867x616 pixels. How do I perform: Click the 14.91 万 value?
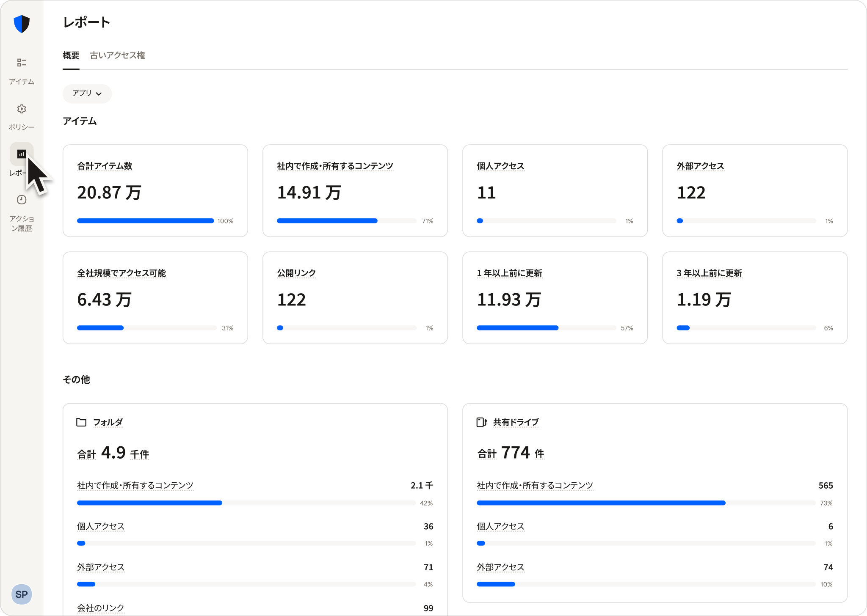(309, 193)
